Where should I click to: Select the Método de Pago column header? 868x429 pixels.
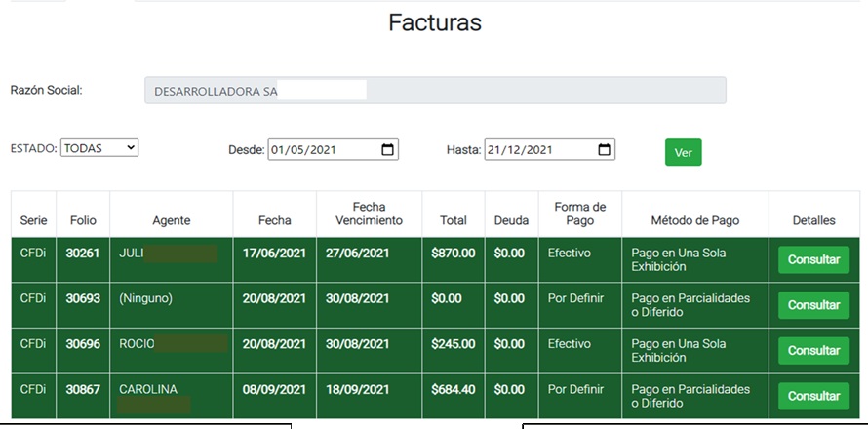[x=695, y=221]
